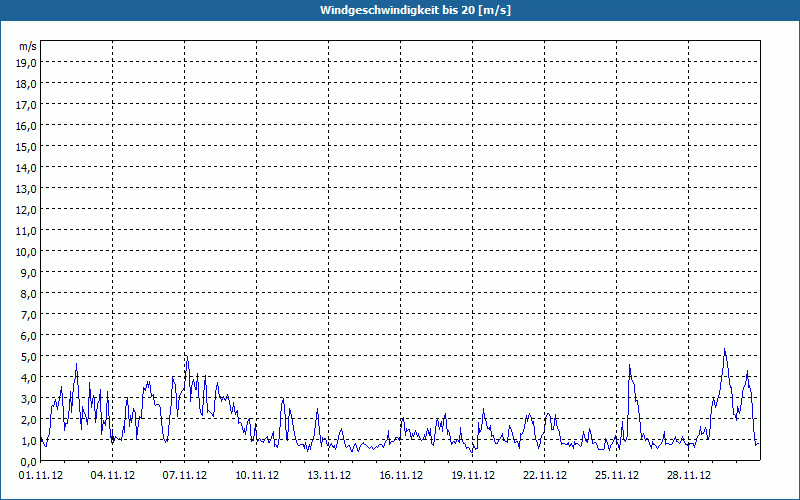Click the date label 10.11.12
800x500 pixels.
point(257,476)
